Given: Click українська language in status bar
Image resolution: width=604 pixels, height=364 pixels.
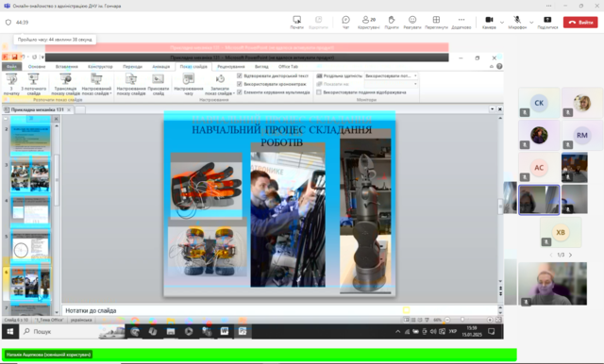Looking at the screenshot, I should [81, 320].
